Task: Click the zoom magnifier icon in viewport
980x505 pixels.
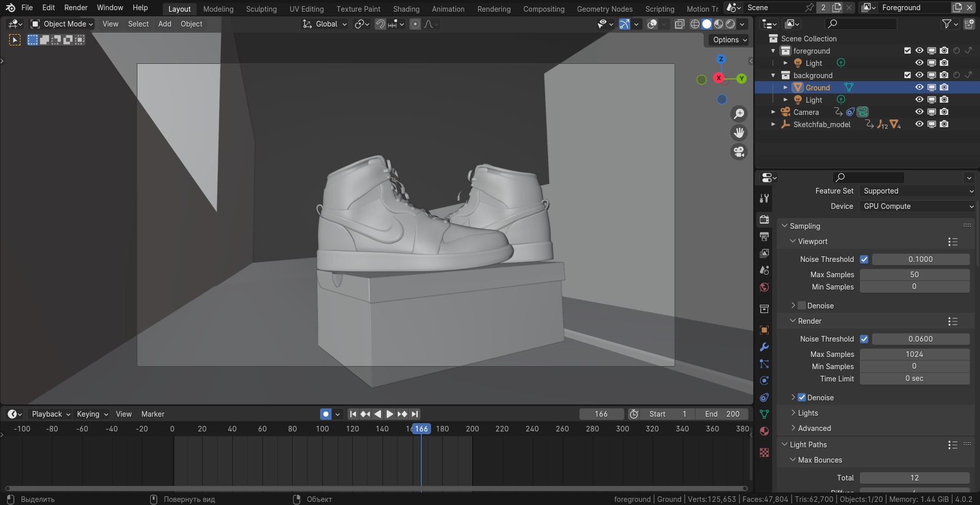Action: click(739, 114)
